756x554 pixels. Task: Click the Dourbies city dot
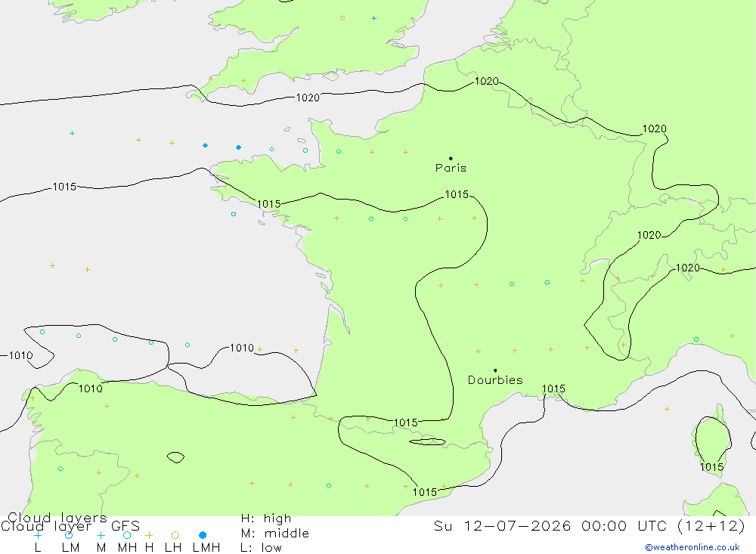pos(495,370)
